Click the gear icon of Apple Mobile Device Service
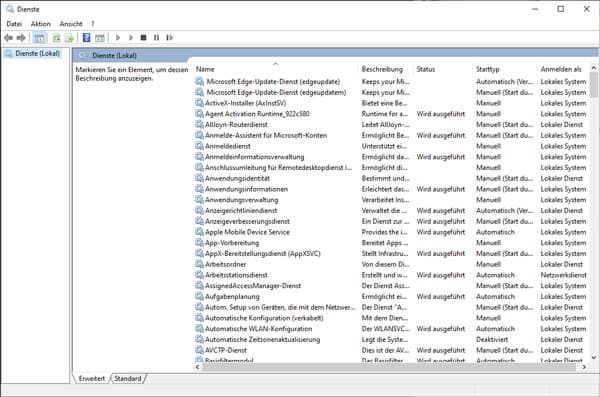The image size is (600, 397). tap(199, 232)
